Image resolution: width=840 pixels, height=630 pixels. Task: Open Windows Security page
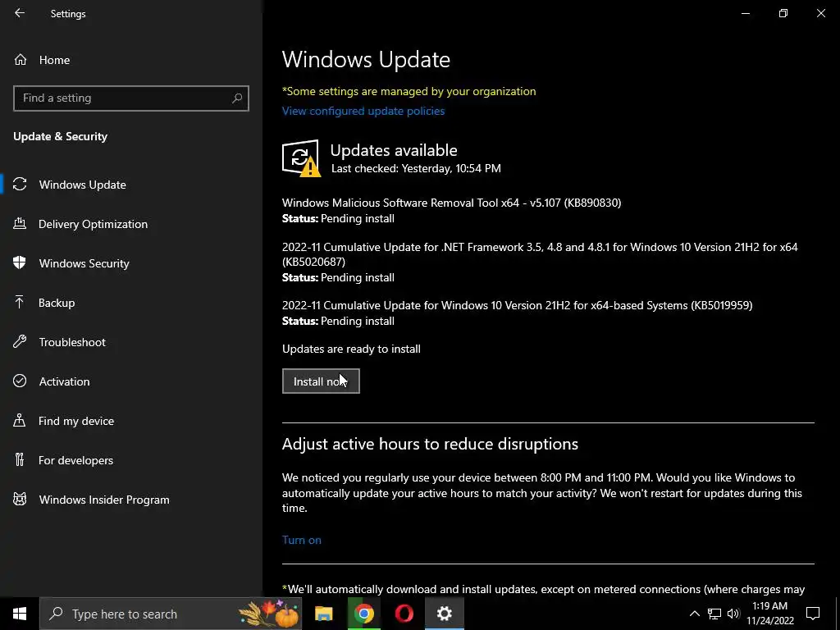(x=130, y=263)
